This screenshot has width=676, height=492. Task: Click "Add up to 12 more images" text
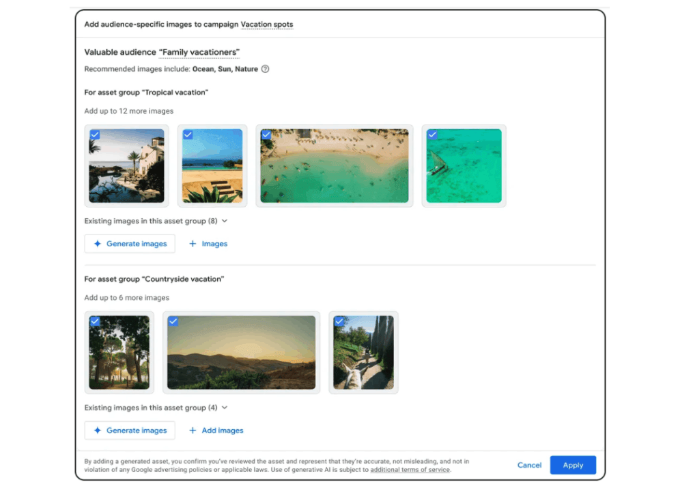(128, 111)
